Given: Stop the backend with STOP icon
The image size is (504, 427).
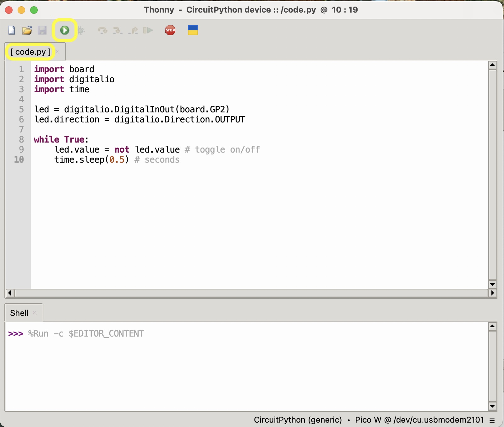Looking at the screenshot, I should pyautogui.click(x=170, y=30).
